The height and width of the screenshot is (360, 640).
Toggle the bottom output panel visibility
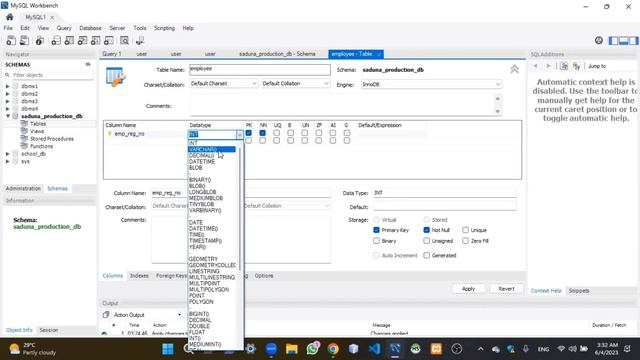[x=623, y=40]
